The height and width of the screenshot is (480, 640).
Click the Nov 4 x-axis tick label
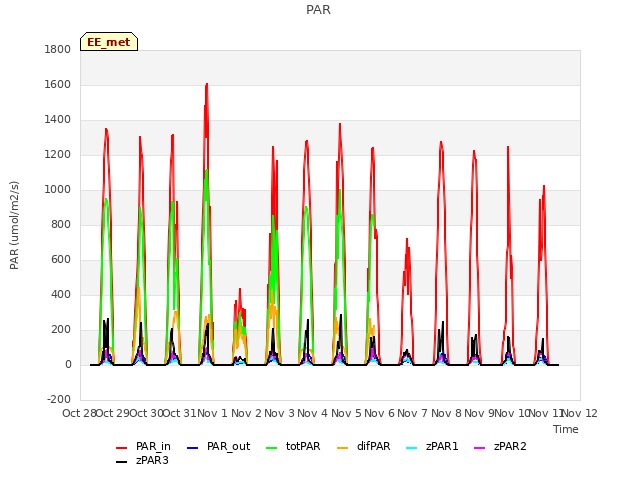tap(313, 413)
